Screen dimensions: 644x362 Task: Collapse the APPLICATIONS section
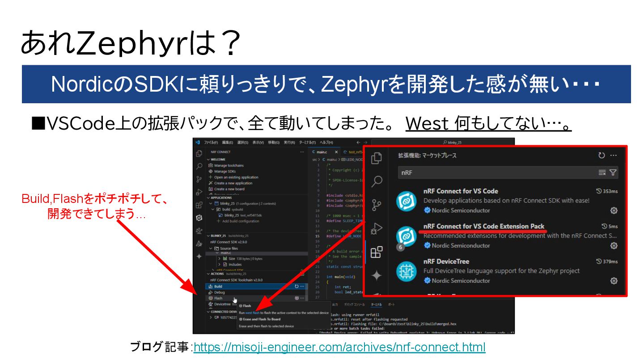[208, 198]
